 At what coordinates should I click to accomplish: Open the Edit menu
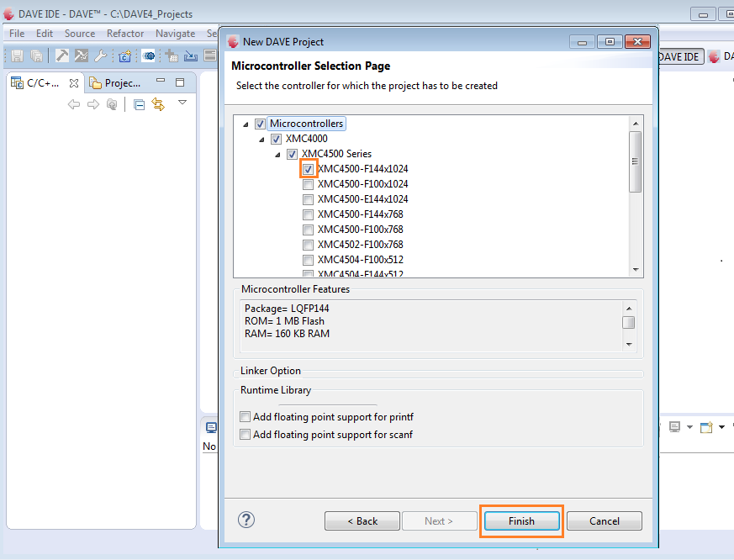(x=45, y=34)
